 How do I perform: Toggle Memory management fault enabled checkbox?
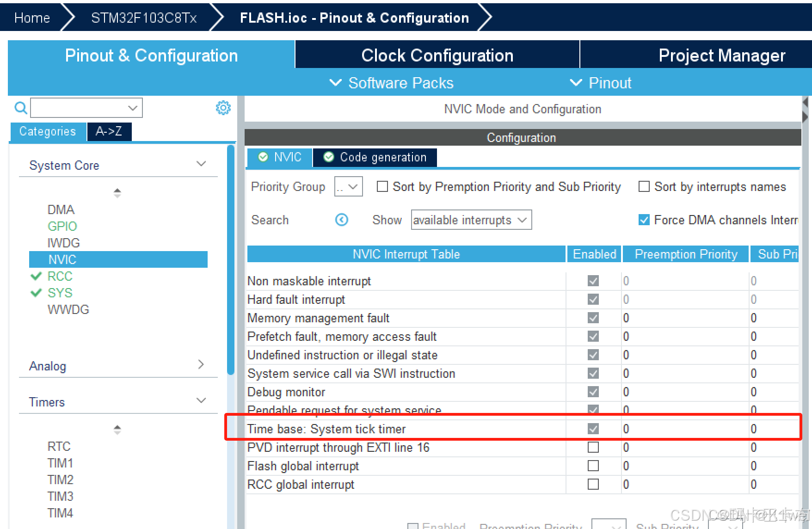pos(593,318)
